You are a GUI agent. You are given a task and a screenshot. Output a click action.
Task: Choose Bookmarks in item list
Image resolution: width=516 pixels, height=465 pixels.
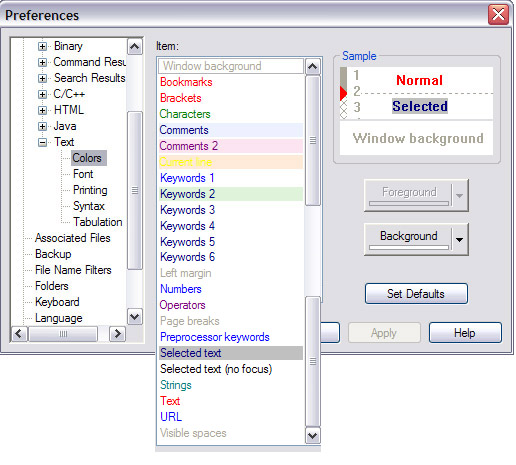point(231,82)
